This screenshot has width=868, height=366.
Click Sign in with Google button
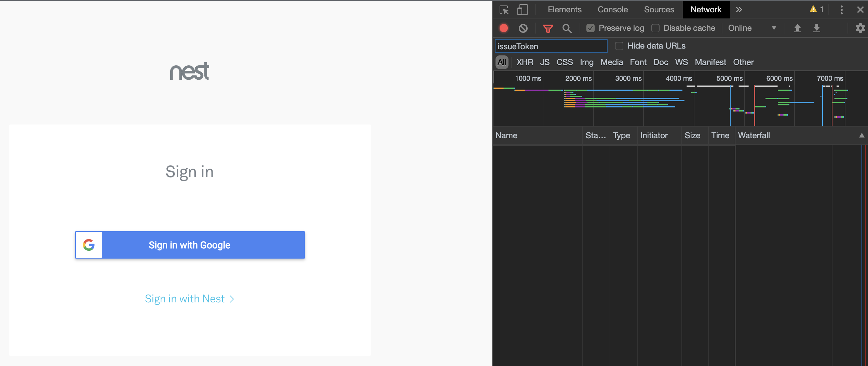point(190,245)
